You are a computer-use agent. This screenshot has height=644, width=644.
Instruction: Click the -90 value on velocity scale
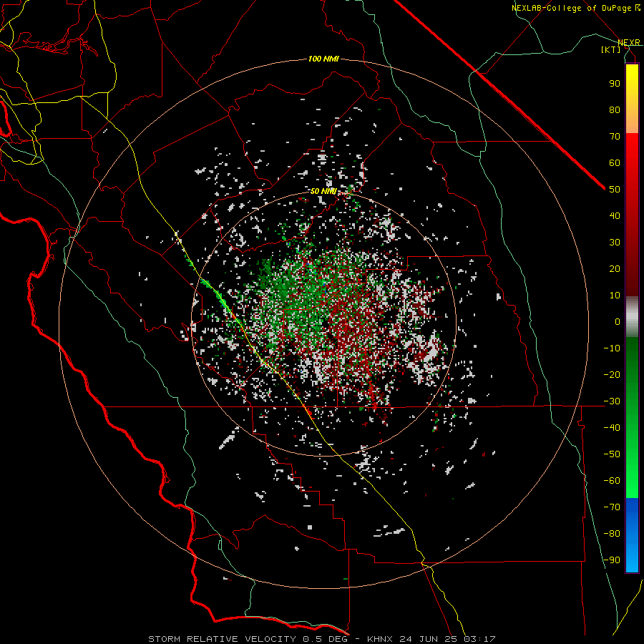pyautogui.click(x=612, y=560)
